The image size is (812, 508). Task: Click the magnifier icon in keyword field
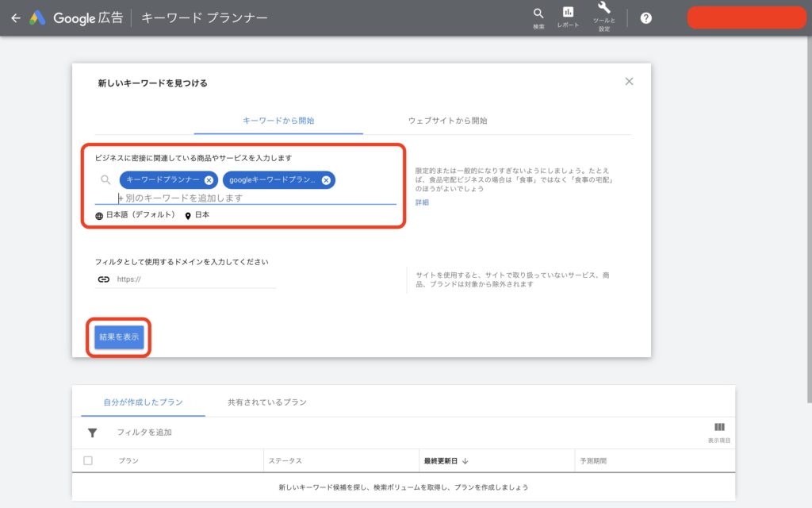[x=105, y=180]
